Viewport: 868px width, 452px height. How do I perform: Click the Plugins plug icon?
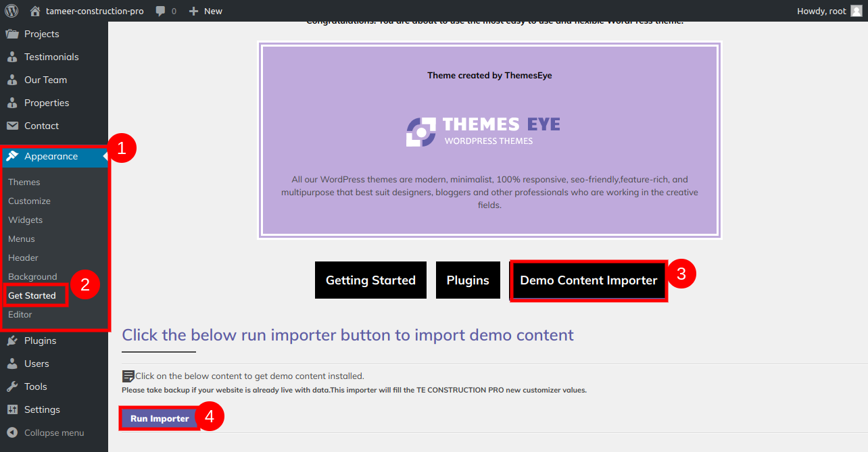tap(11, 341)
